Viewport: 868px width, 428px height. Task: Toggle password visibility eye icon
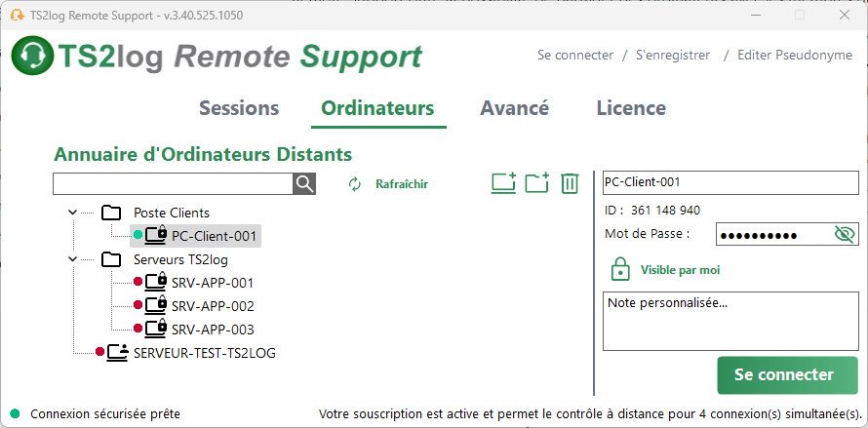point(845,234)
